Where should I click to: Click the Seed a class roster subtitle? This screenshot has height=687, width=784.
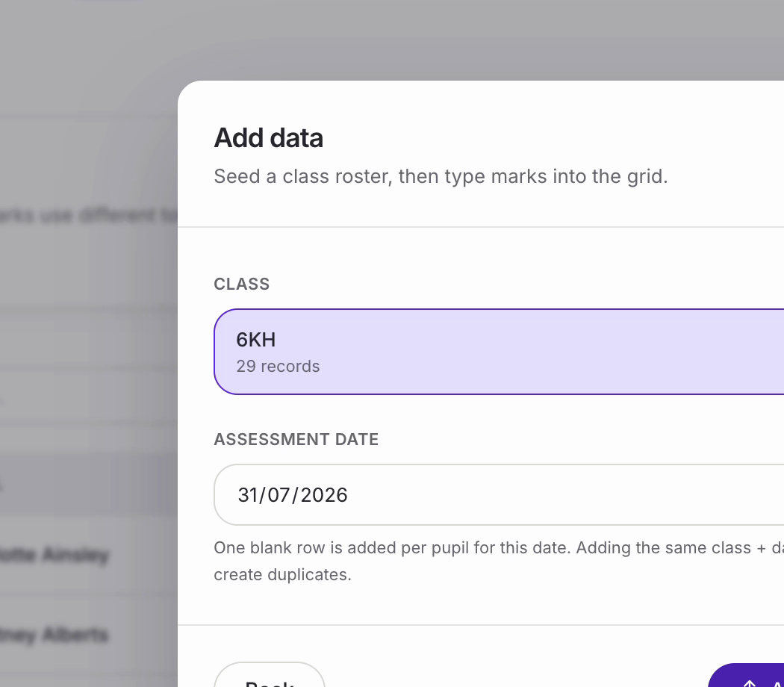441,176
